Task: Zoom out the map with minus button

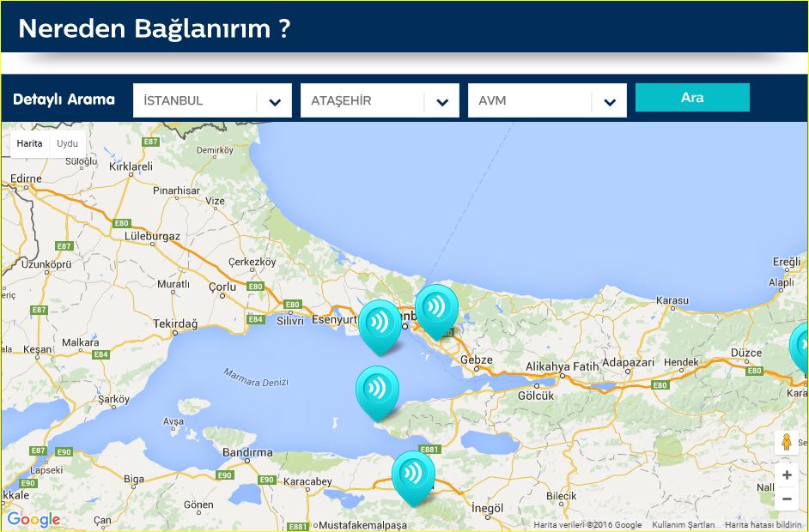Action: tap(787, 499)
